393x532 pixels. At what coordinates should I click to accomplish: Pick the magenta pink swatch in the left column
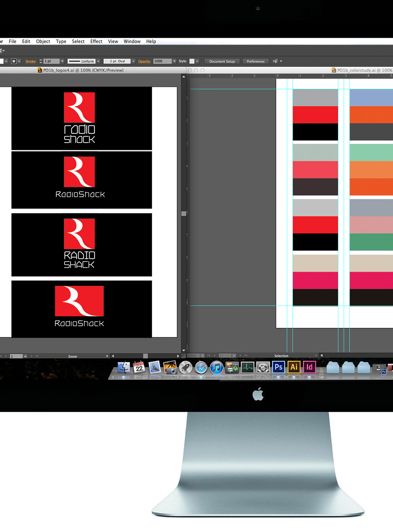click(x=315, y=280)
